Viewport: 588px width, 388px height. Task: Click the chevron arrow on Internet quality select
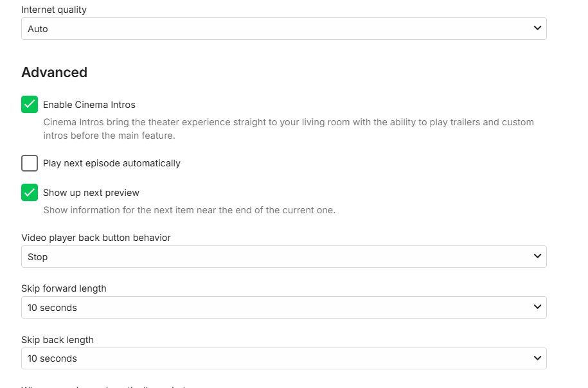point(537,28)
